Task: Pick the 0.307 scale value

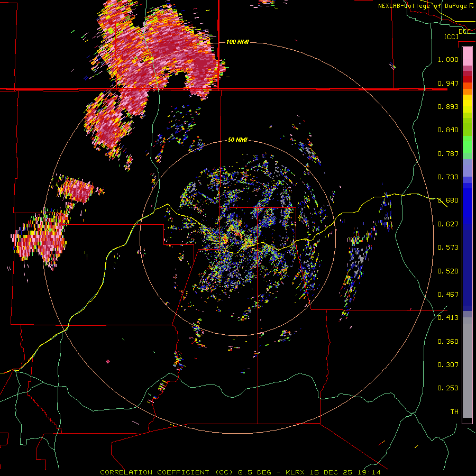Action: (448, 365)
